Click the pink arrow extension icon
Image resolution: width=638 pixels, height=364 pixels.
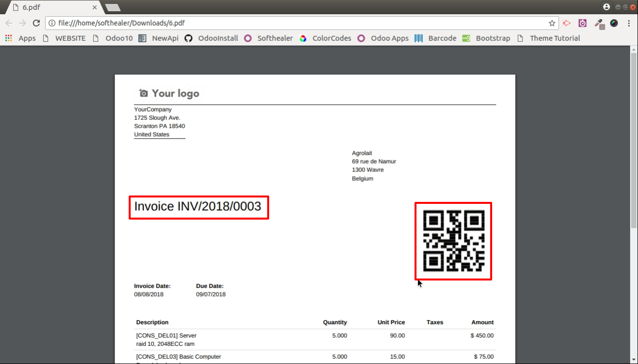click(x=567, y=23)
